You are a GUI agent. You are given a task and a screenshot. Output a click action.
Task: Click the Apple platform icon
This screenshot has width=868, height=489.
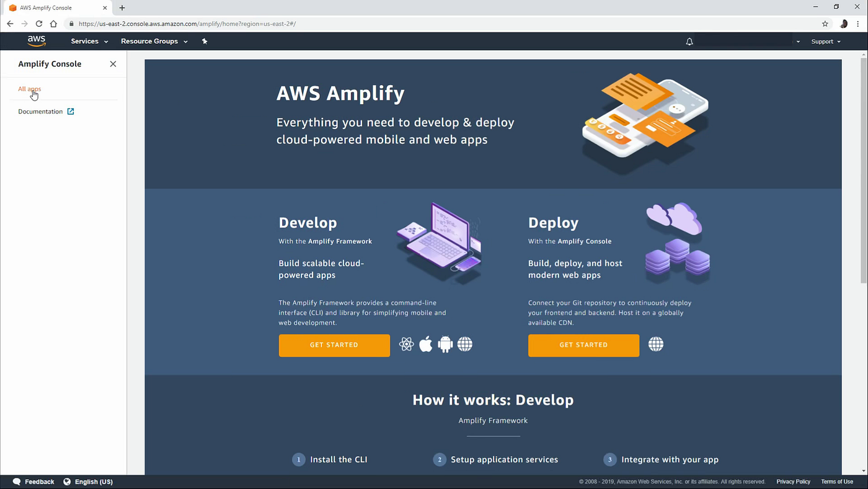pos(426,344)
